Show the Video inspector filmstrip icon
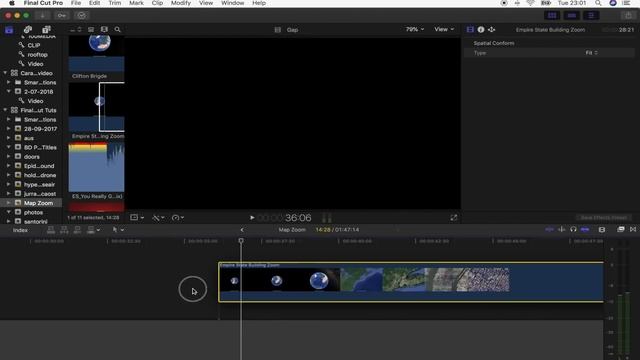 pos(470,29)
